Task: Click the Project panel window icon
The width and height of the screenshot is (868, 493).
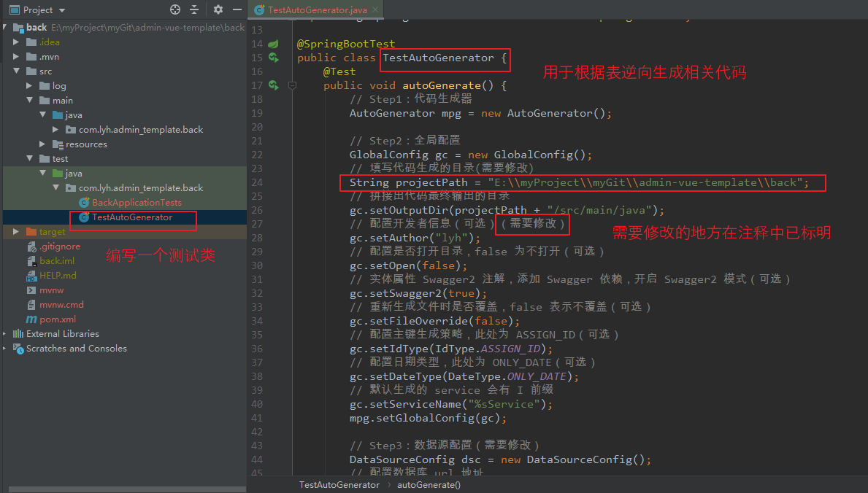Action: tap(15, 10)
